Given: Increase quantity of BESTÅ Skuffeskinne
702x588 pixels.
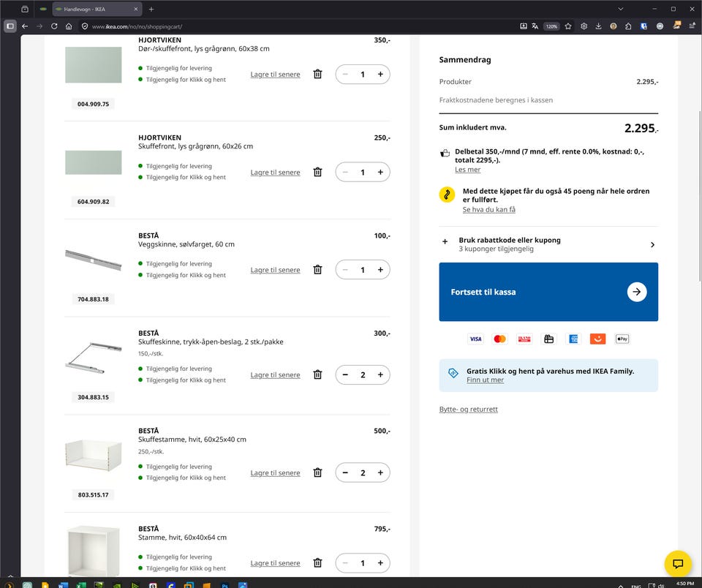Looking at the screenshot, I should [x=380, y=375].
